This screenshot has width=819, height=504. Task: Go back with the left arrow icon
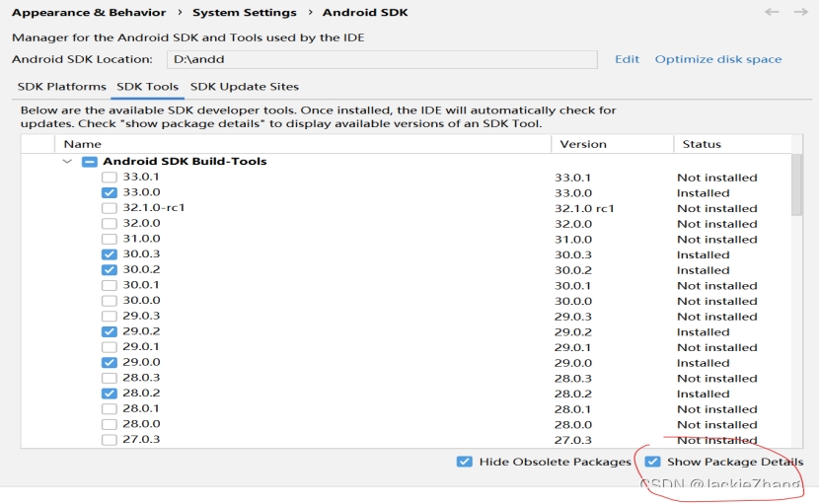pyautogui.click(x=772, y=12)
